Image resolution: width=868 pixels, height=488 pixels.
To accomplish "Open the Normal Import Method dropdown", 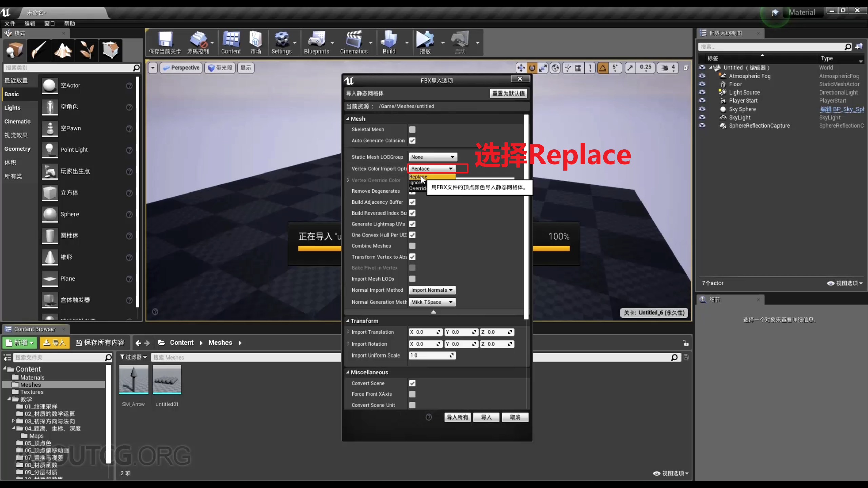I will pos(432,290).
